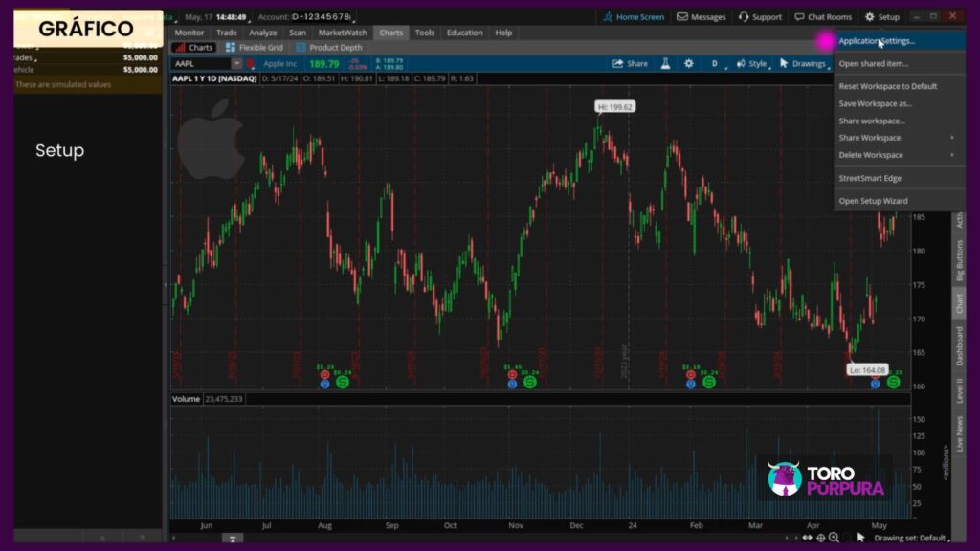Switch to the Analyze tab
The image size is (980, 551).
[262, 33]
